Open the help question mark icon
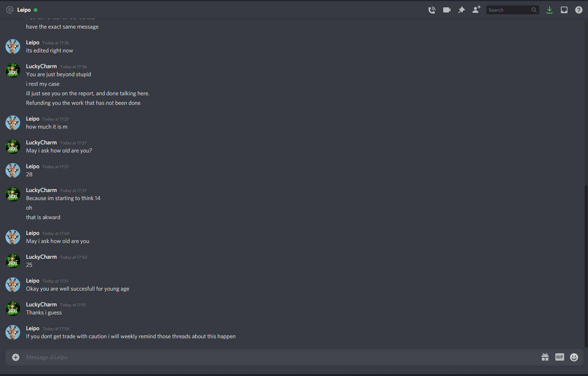This screenshot has height=376, width=588. pyautogui.click(x=578, y=10)
